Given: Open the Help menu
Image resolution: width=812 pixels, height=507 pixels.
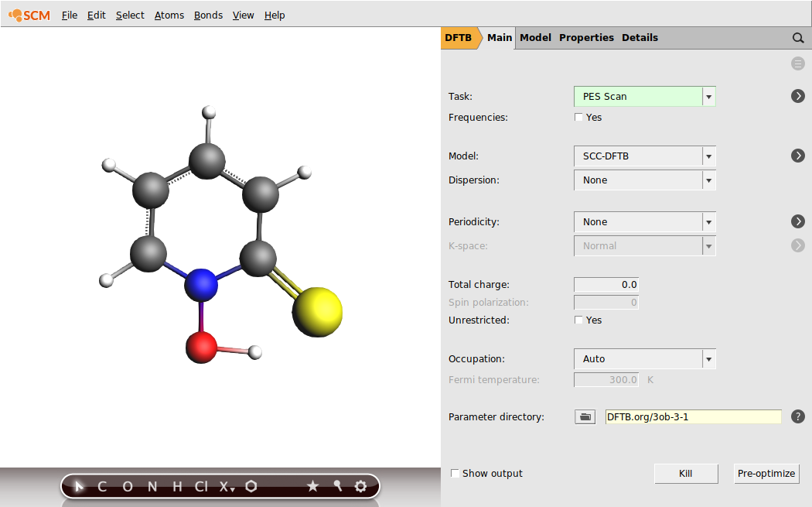Looking at the screenshot, I should tap(275, 15).
